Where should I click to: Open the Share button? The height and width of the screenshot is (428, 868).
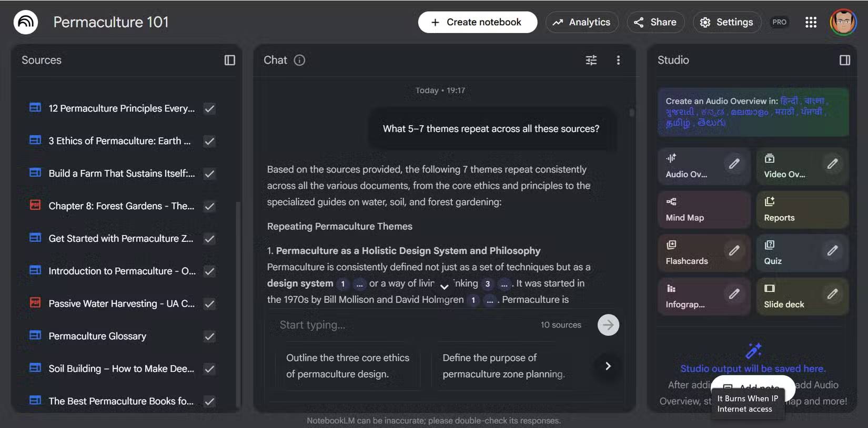pos(655,22)
